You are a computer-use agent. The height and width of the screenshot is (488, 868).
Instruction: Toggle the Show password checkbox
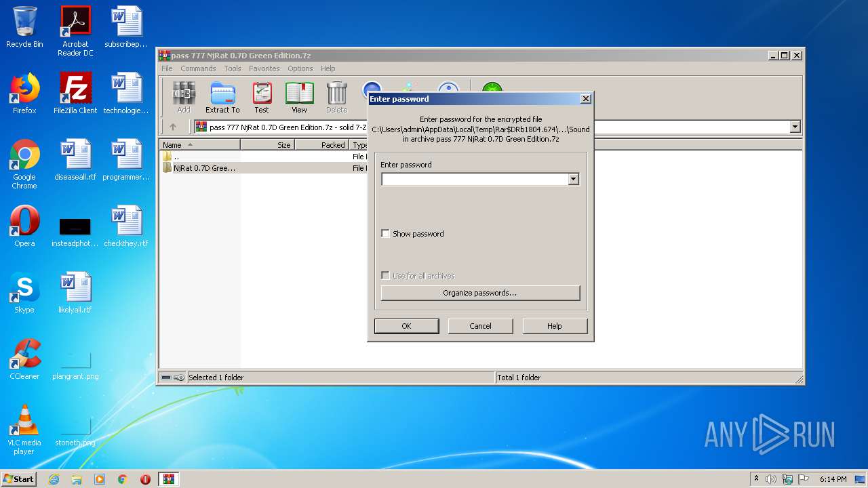(x=386, y=234)
